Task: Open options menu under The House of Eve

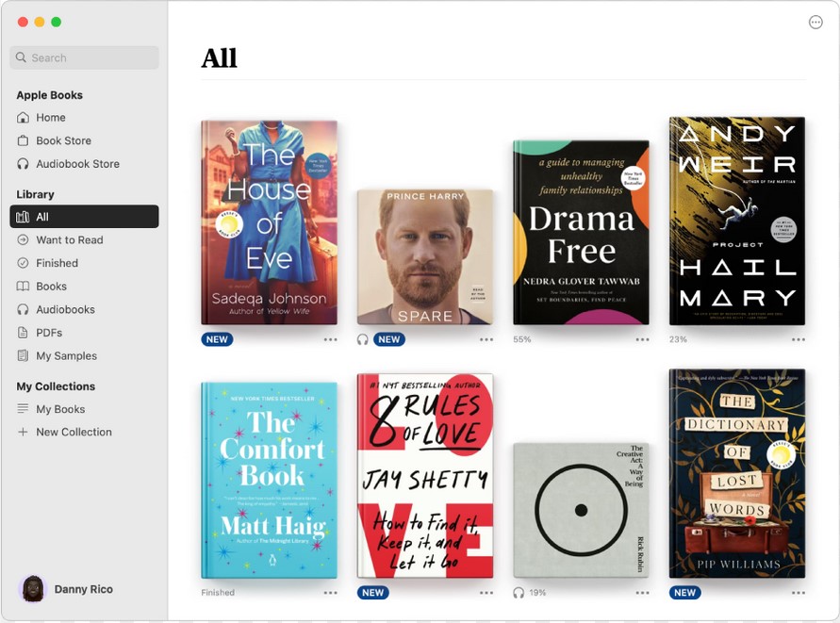Action: tap(331, 339)
